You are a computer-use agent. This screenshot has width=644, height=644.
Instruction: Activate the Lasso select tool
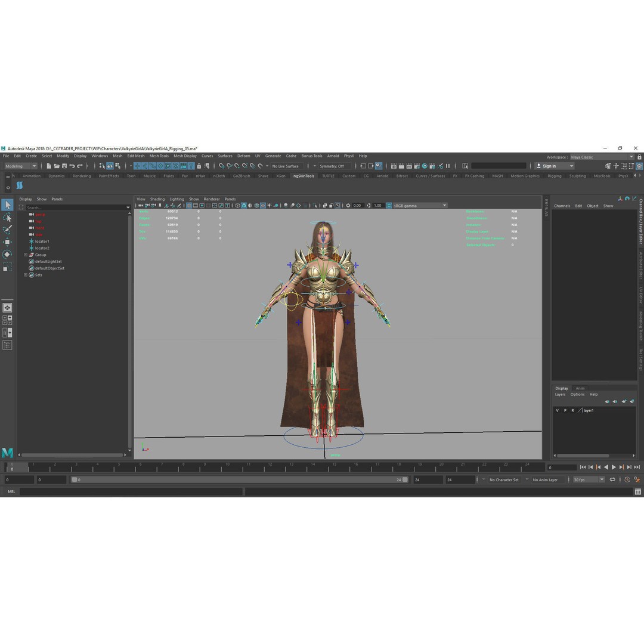(x=7, y=217)
